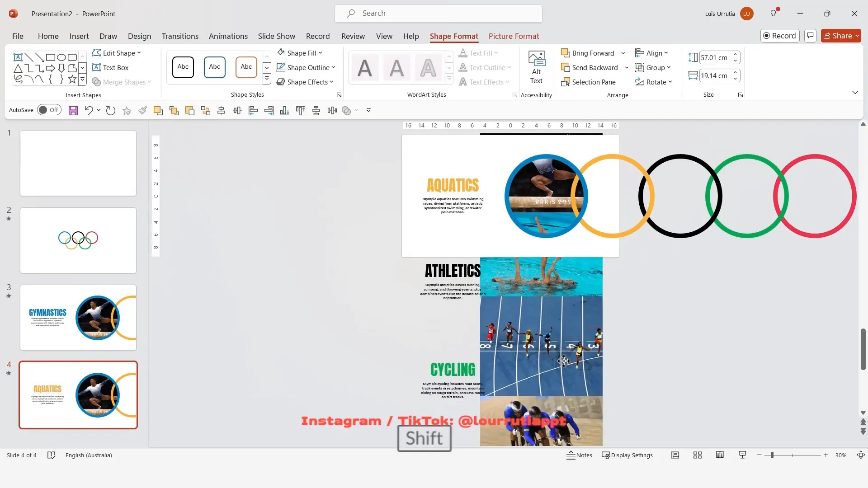
Task: Expand the Shape Styles gallery more button
Action: tap(267, 80)
